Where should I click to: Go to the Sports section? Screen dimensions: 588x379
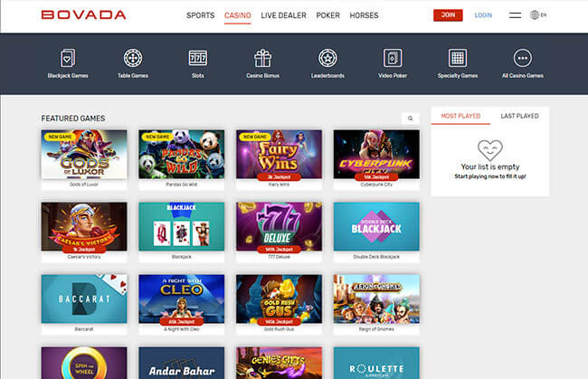point(201,15)
